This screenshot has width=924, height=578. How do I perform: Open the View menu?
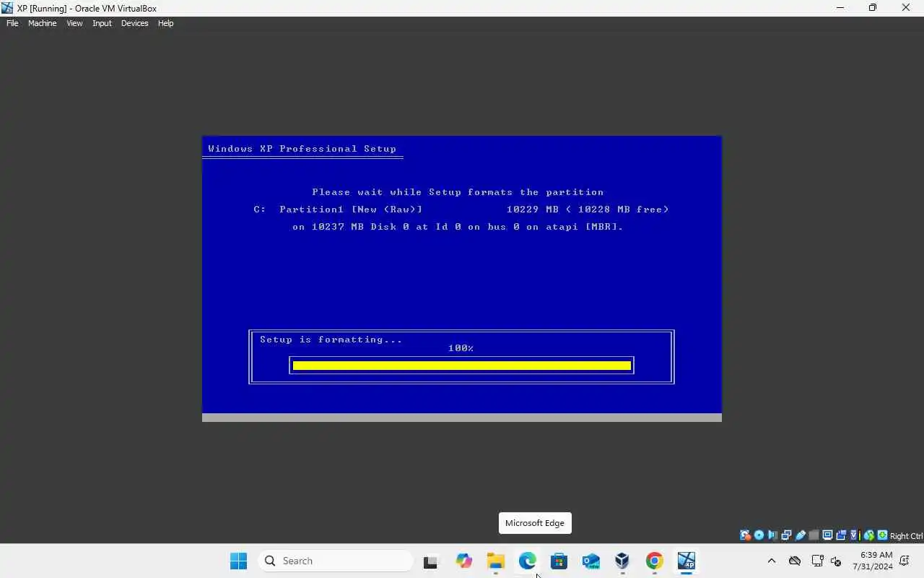[74, 23]
